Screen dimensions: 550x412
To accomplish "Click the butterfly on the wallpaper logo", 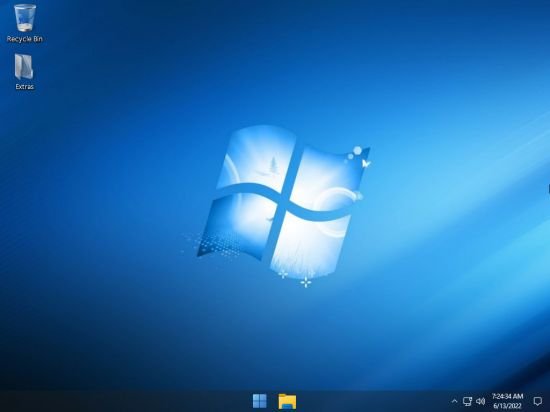I will [x=366, y=163].
